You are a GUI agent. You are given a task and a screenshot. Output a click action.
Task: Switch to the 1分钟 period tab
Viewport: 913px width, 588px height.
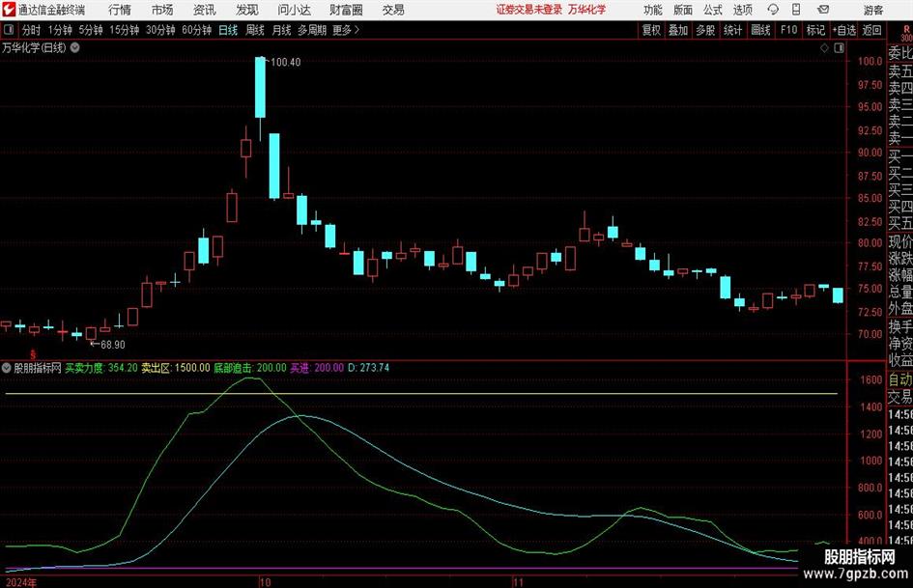tap(59, 30)
